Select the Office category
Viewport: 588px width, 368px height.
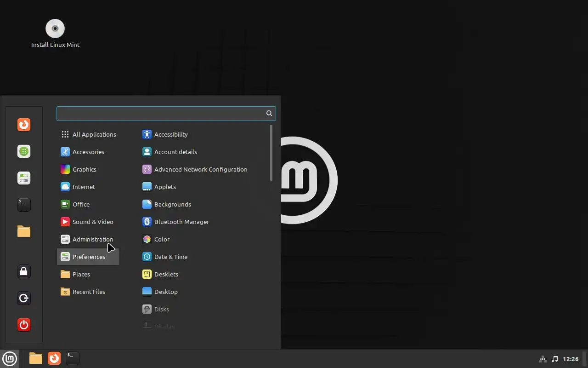tap(88, 204)
